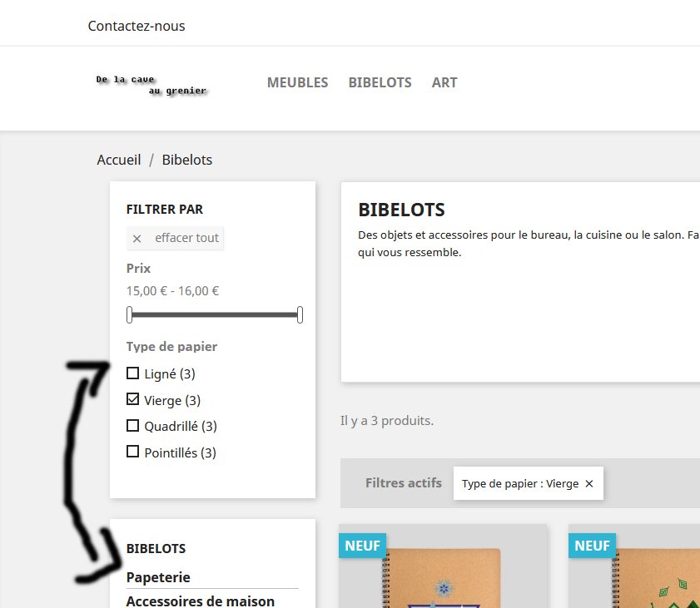Screen dimensions: 700x608
Task: Check the Quadrillé paper type filter
Action: click(132, 426)
